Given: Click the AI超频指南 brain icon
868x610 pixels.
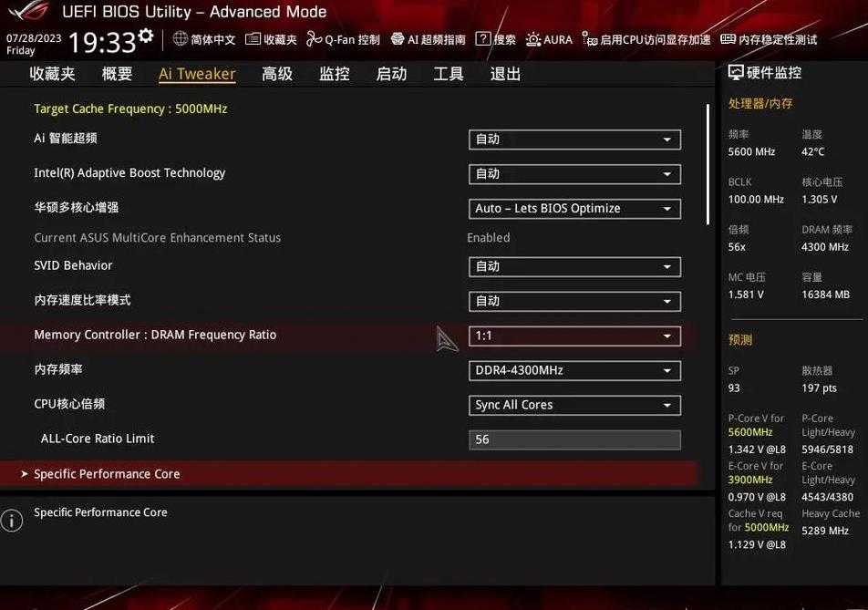Looking at the screenshot, I should tap(398, 38).
